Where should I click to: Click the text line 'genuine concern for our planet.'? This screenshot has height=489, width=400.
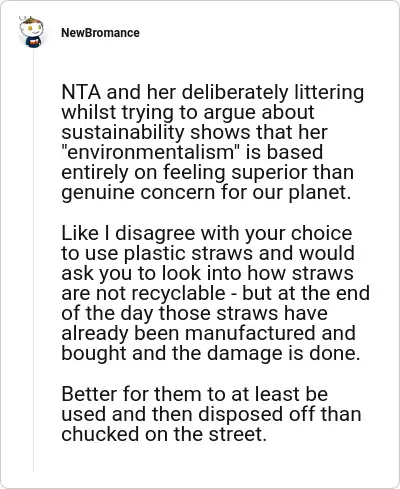coord(206,193)
